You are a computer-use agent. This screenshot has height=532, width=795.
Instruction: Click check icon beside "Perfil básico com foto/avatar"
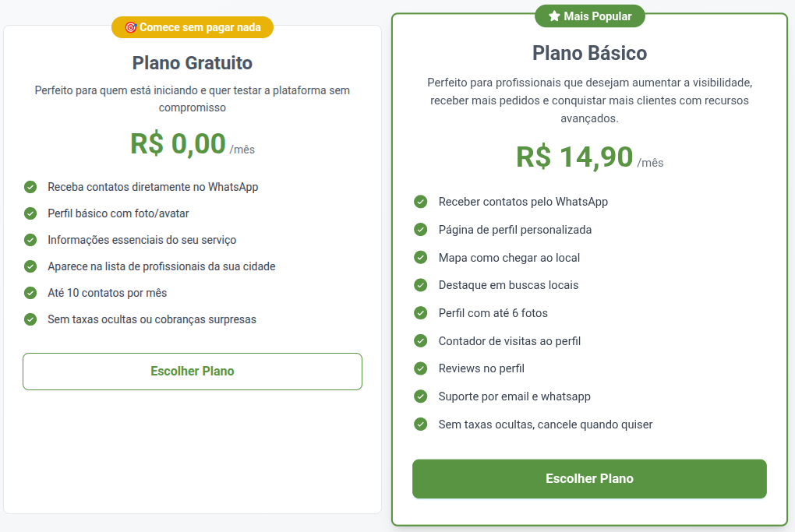[30, 213]
